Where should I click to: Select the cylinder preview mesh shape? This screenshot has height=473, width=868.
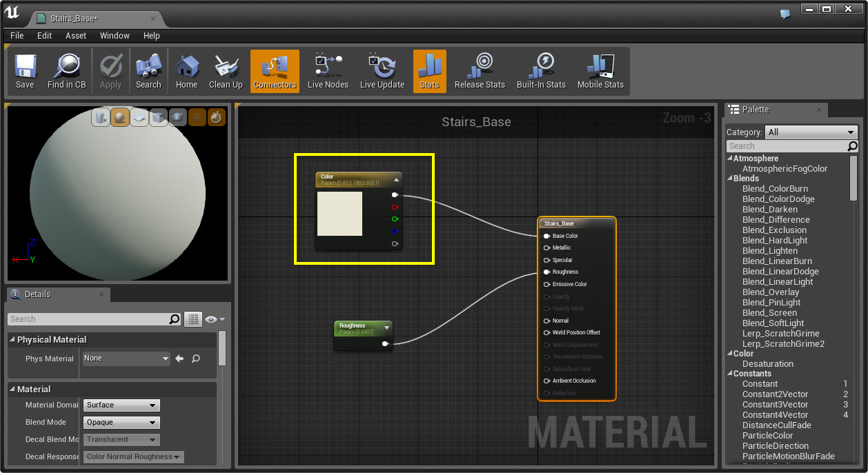[100, 119]
